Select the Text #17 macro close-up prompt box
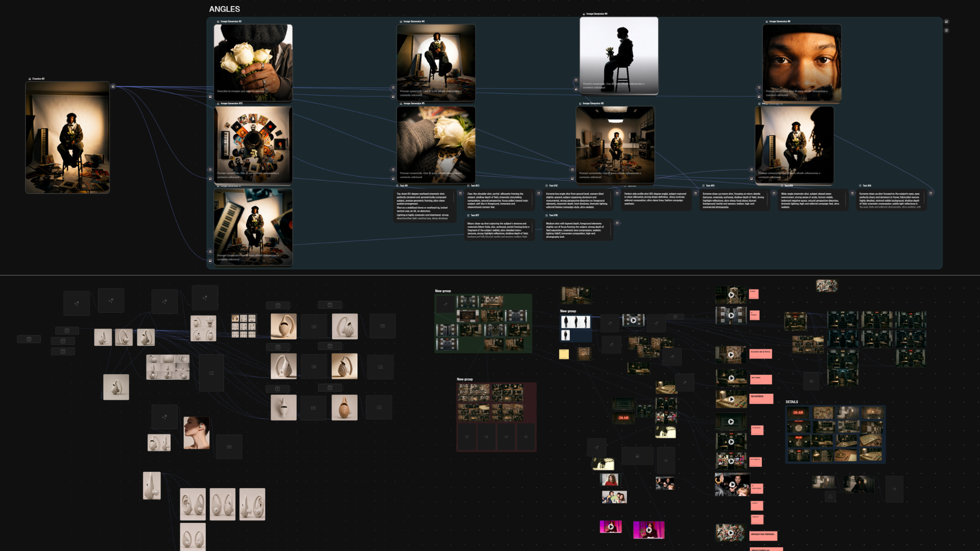Image resolution: width=980 pixels, height=551 pixels. click(x=499, y=230)
